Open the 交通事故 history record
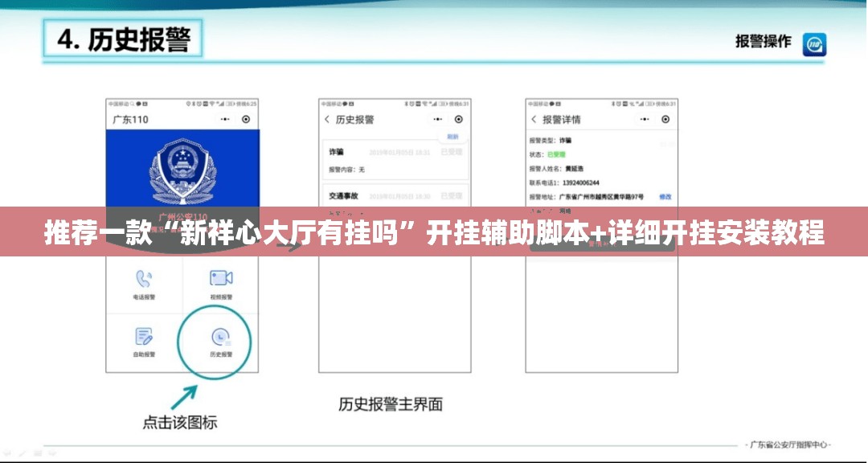This screenshot has height=463, width=868. coord(395,195)
